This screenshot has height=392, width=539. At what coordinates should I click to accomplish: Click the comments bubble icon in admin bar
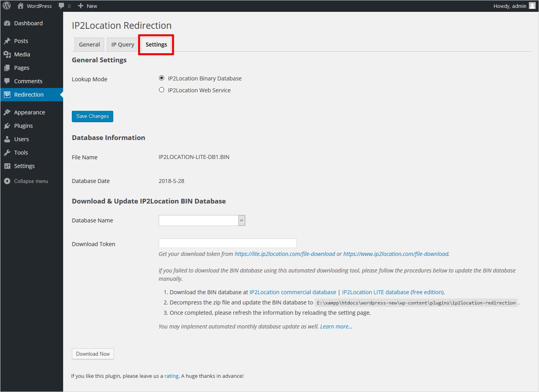click(x=61, y=6)
